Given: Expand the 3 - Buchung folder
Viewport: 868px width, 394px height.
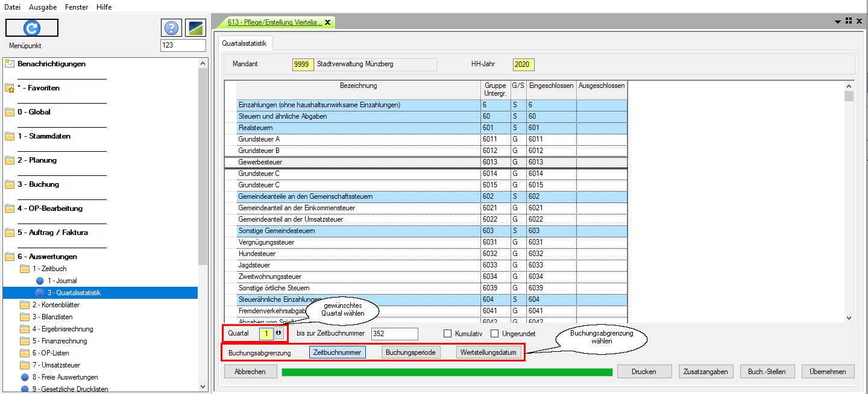Looking at the screenshot, I should tap(37, 184).
